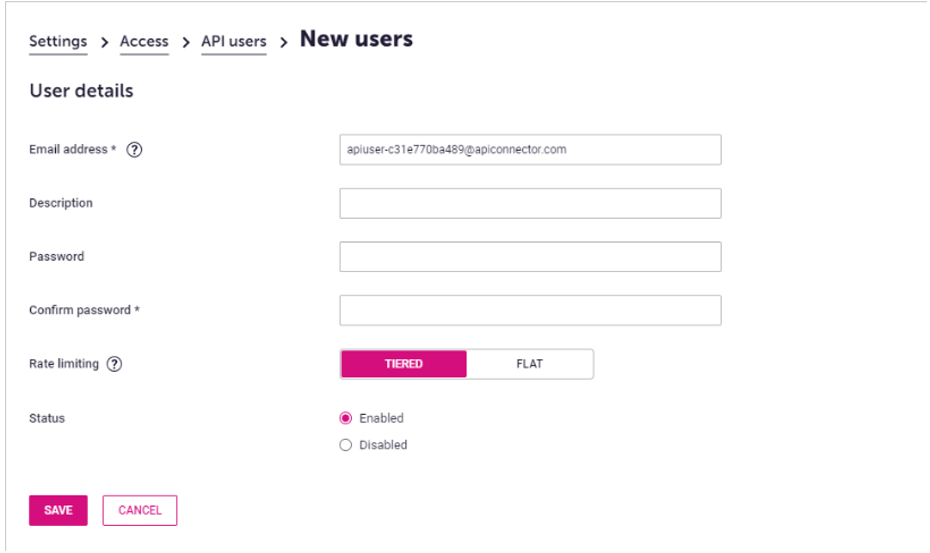930x553 pixels.
Task: Return to API users breadcrumb
Action: click(x=234, y=42)
